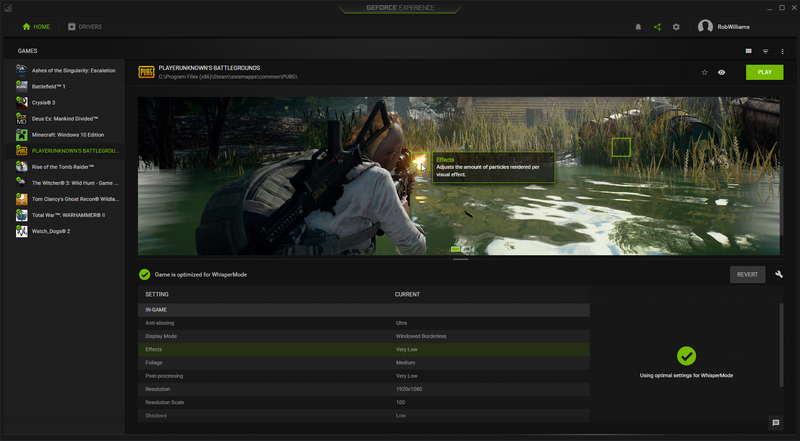The width and height of the screenshot is (800, 441).
Task: Select the Resolution Scale setting row
Action: coord(364,403)
